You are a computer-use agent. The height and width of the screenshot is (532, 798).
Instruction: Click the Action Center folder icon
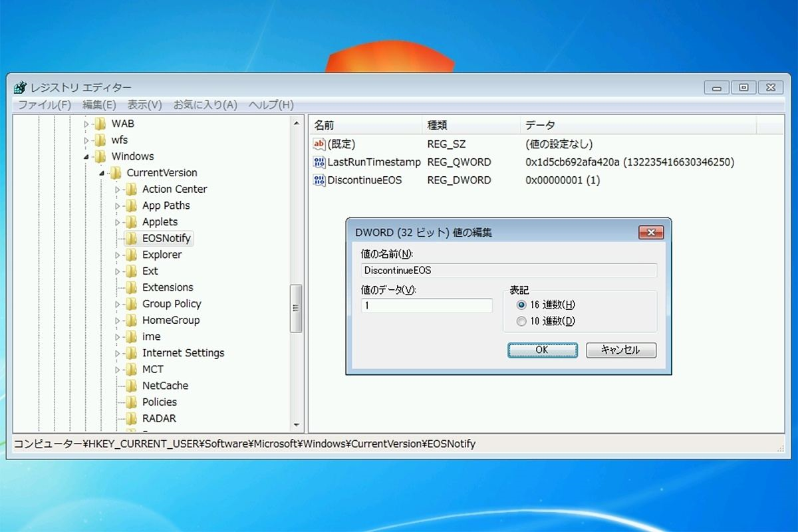[x=131, y=190]
